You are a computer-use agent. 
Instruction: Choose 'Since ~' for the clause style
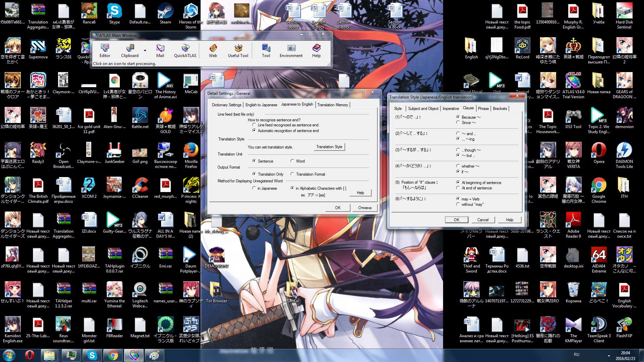pos(458,123)
